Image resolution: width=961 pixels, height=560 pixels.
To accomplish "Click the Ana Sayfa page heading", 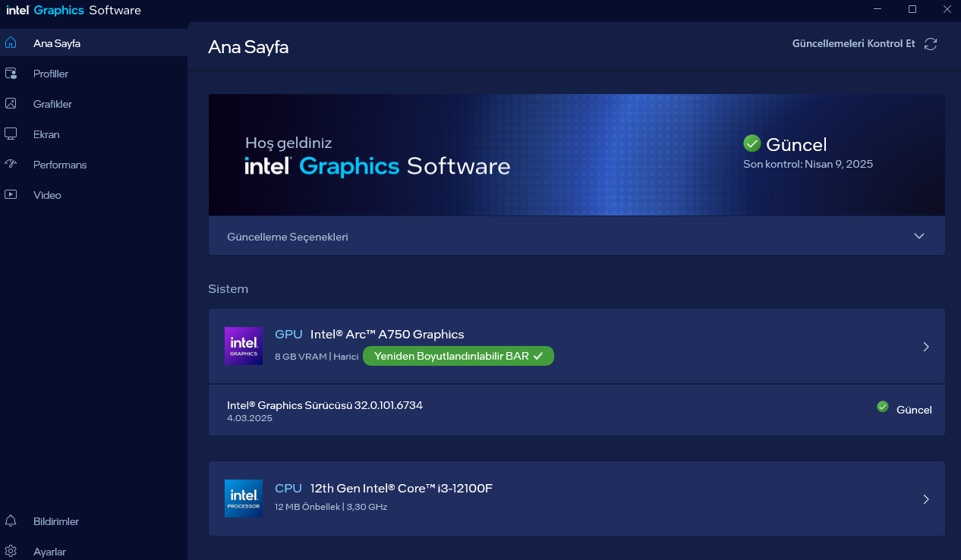I will coord(248,47).
